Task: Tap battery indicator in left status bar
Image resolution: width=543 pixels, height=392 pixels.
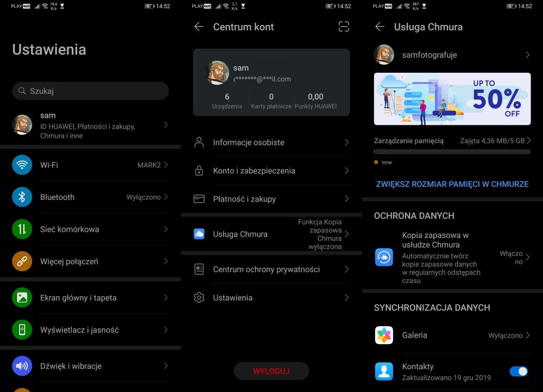Action: [x=149, y=6]
